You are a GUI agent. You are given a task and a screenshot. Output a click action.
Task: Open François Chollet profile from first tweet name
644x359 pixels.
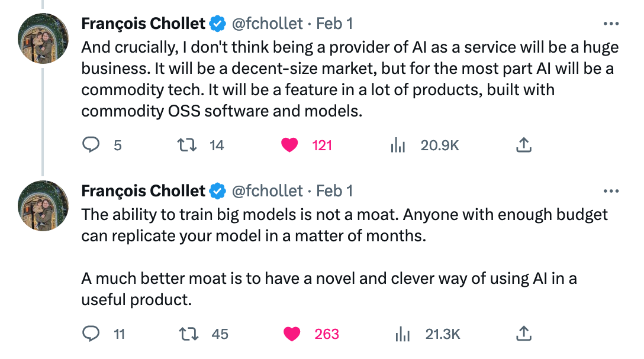point(143,24)
